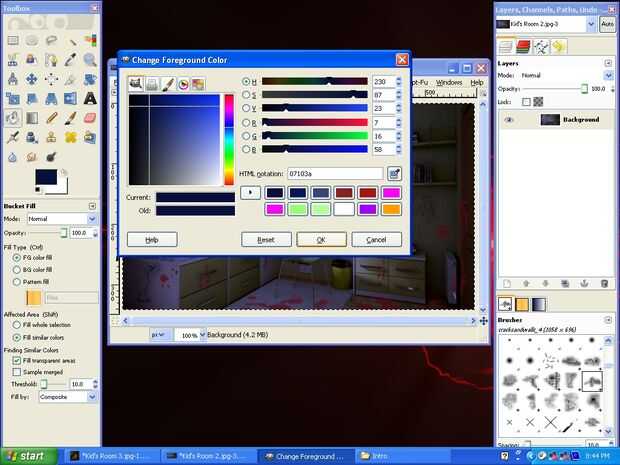Toggle the Fill transparent areas checkbox

click(17, 361)
